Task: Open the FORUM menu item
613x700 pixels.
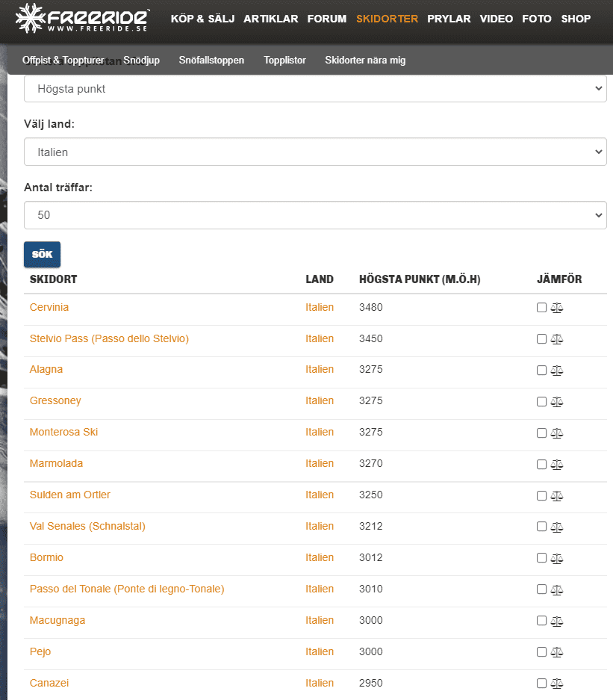Action: pos(326,19)
